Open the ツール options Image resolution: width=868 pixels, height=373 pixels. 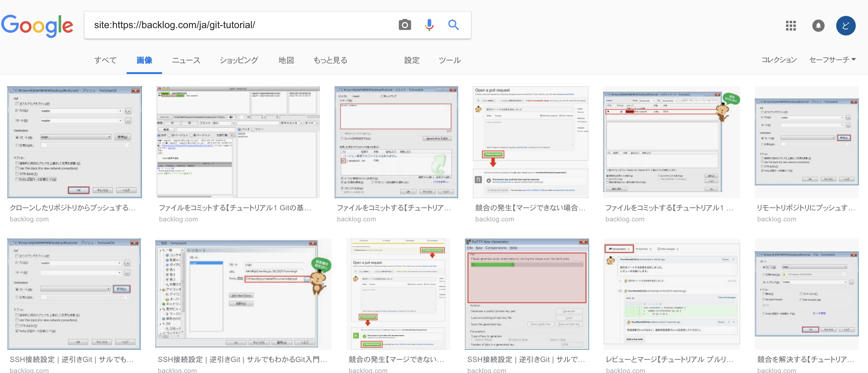[x=450, y=60]
